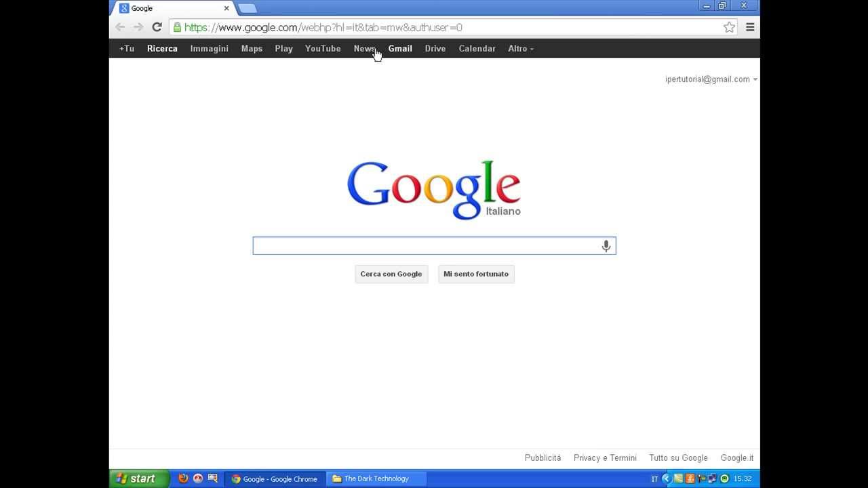Click the browser forward arrow

(x=138, y=27)
